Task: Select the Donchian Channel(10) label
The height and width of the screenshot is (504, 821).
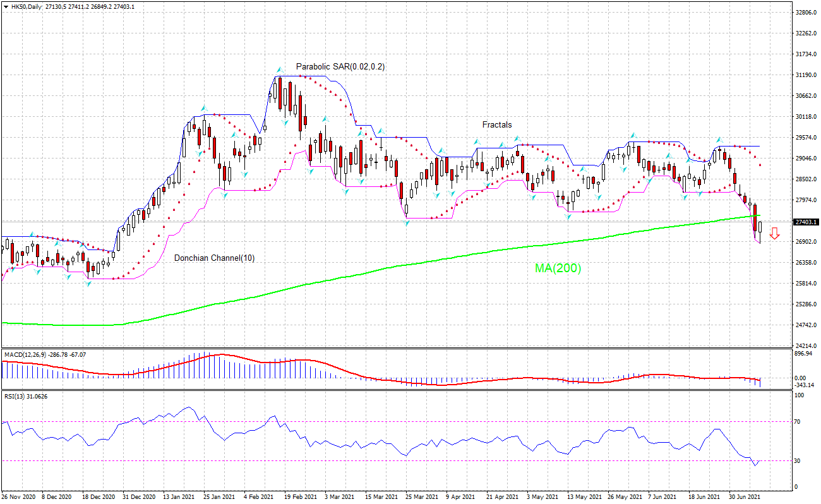Action: point(215,258)
